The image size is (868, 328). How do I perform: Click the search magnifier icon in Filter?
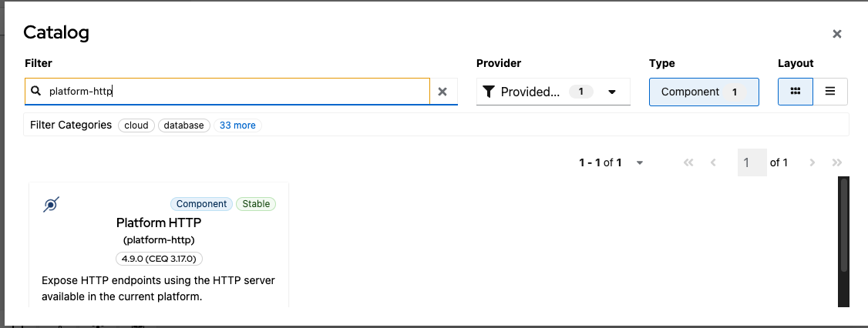[x=35, y=92]
